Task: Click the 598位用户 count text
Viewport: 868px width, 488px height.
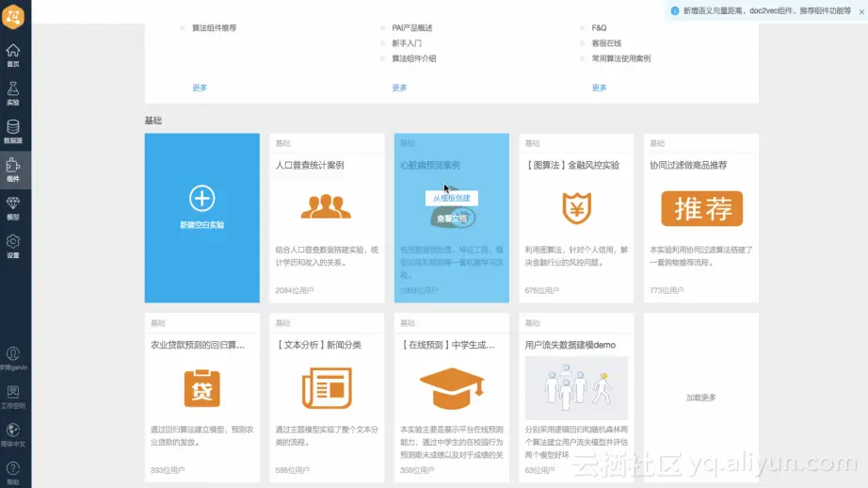Action: [293, 470]
